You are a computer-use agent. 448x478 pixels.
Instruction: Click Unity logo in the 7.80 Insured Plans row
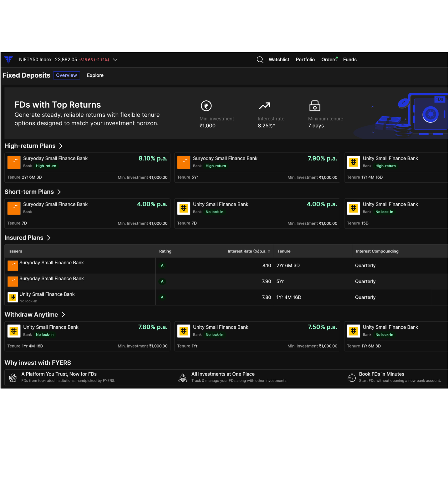13,297
